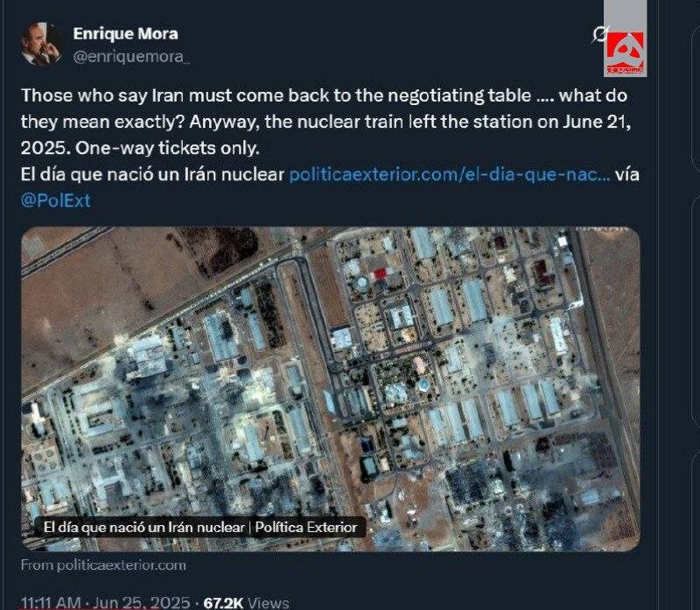700x610 pixels.
Task: Click the "Views" label beside the count
Action: tap(269, 602)
